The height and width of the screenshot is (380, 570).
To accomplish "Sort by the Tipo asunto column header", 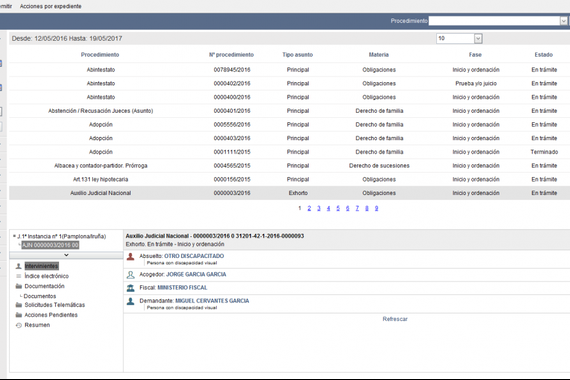I will (297, 55).
